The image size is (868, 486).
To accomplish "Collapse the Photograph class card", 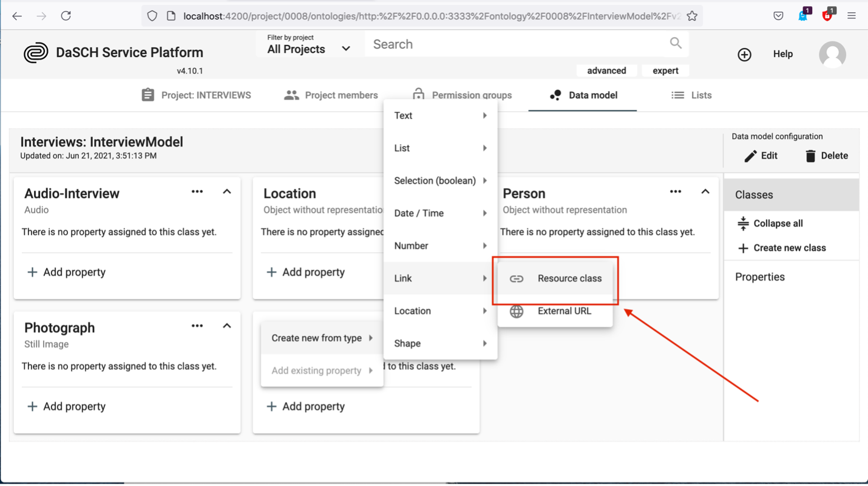I will tap(227, 326).
